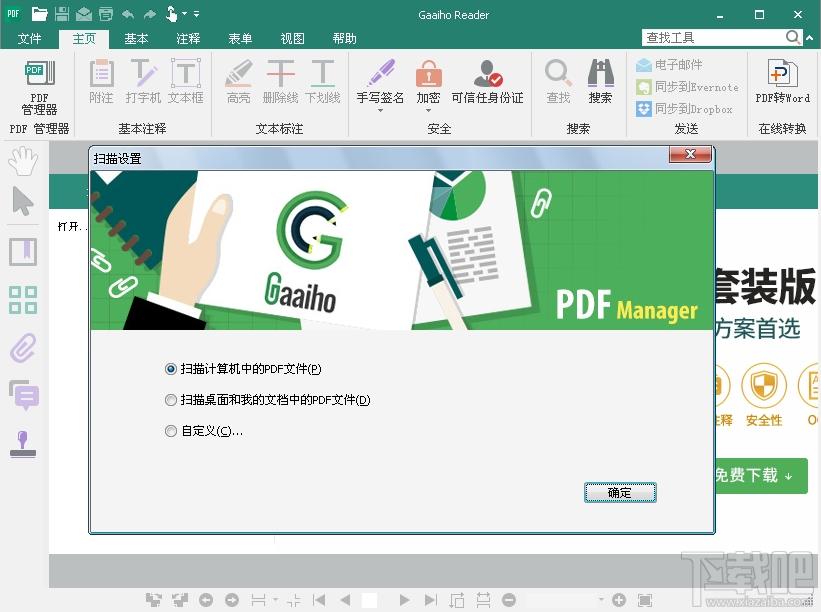
Task: Click the 免费下载 download button
Action: tap(761, 475)
